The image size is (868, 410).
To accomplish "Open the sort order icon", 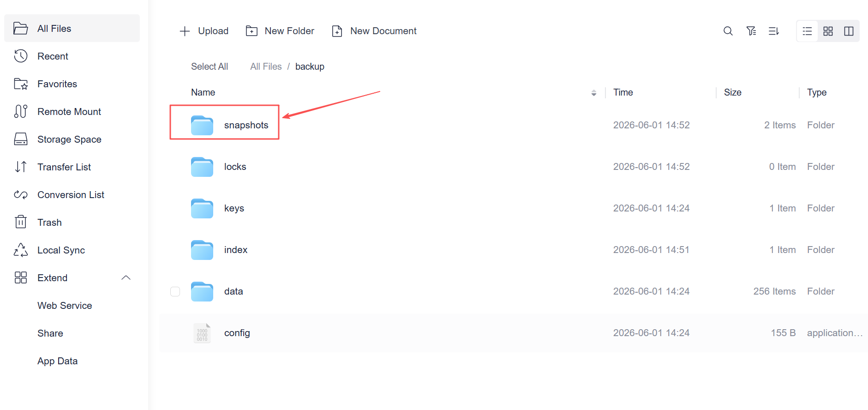I will [x=774, y=31].
